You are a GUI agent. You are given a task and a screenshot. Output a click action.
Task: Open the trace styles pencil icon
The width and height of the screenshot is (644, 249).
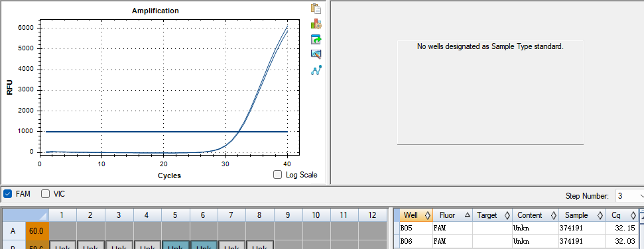pos(316,54)
